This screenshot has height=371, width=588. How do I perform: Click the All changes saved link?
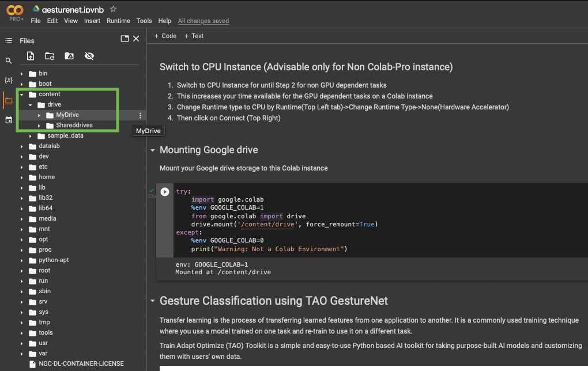coord(203,21)
